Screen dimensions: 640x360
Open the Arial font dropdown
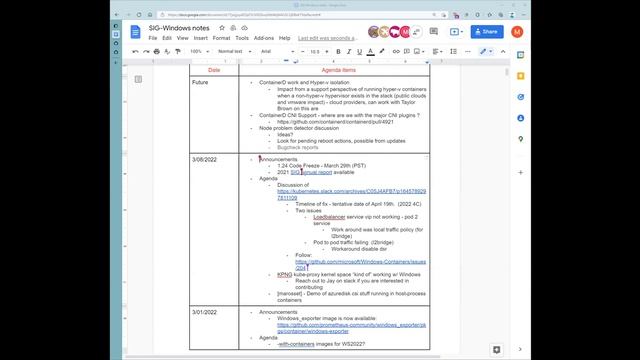pos(278,51)
